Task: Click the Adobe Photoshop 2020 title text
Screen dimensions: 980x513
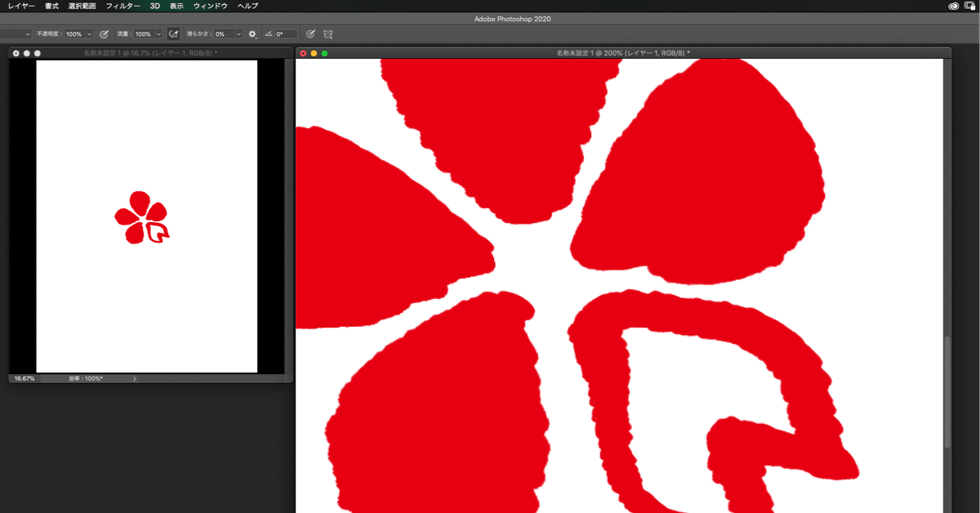Action: click(x=513, y=19)
